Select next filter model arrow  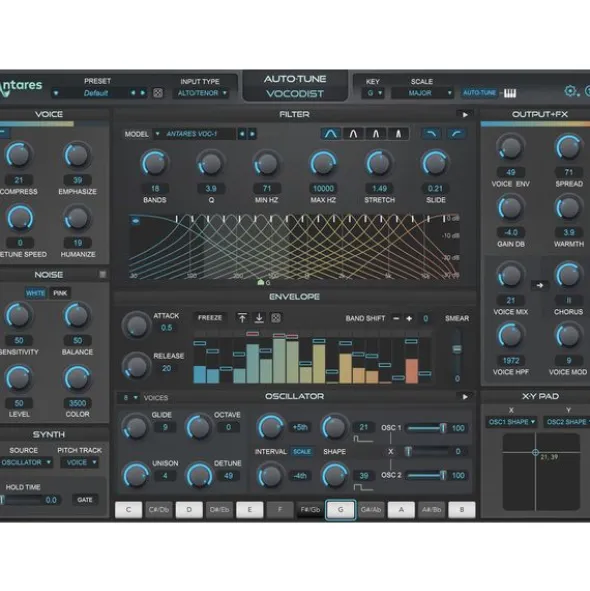tap(252, 134)
